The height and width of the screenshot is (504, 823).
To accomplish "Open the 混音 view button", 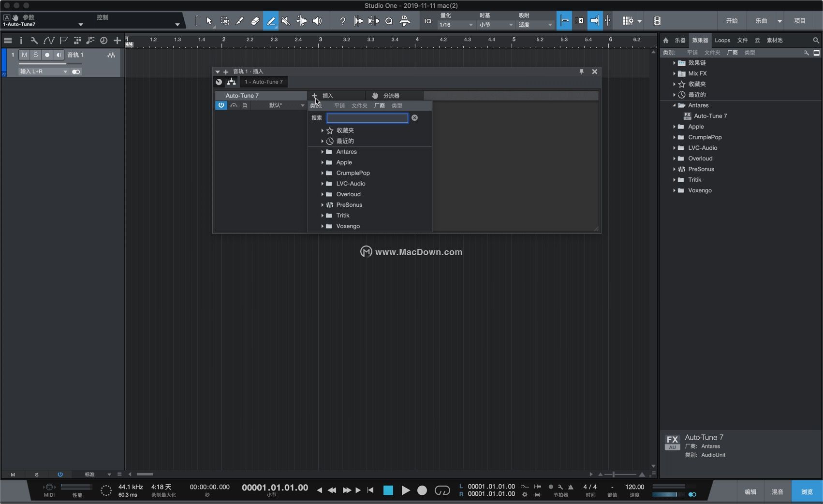I will (x=778, y=491).
